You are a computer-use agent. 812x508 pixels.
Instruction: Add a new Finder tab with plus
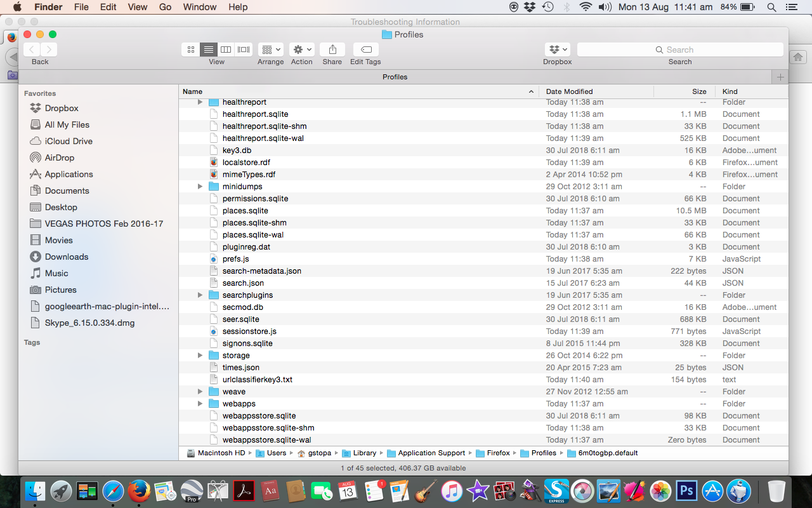pyautogui.click(x=780, y=77)
